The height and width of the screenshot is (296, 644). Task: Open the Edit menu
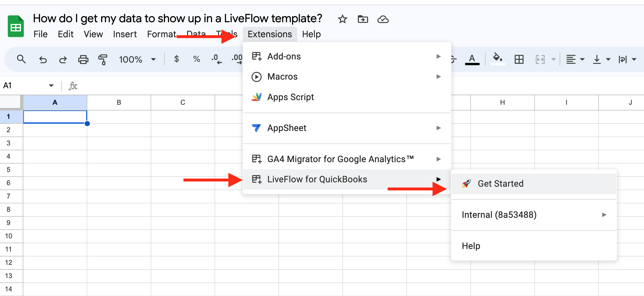(66, 34)
